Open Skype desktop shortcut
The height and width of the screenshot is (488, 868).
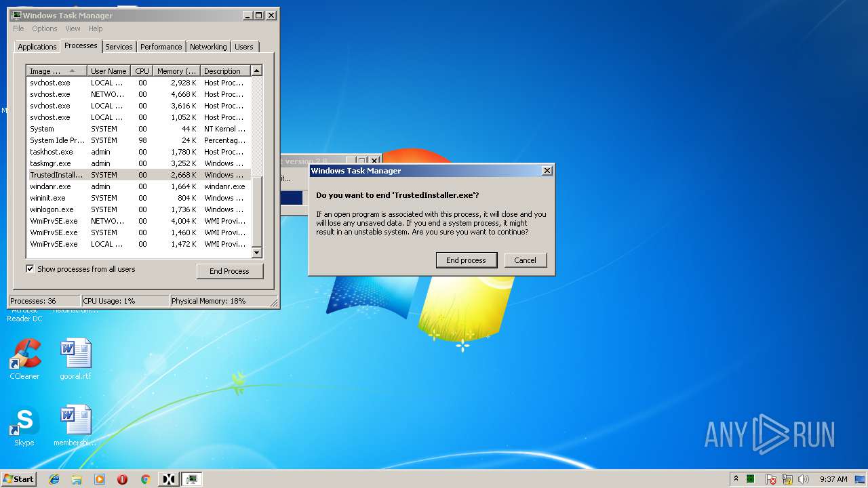click(24, 426)
